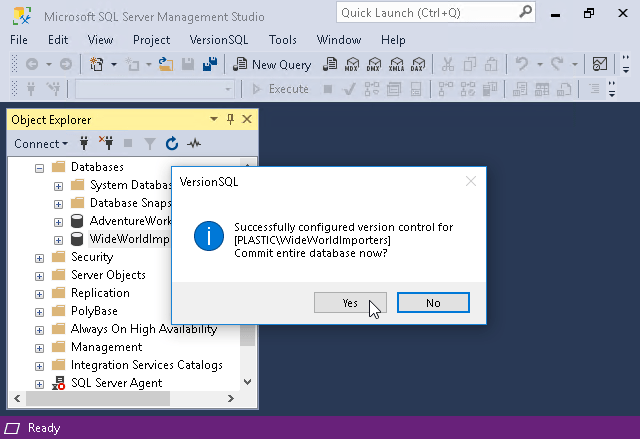The image size is (640, 439).
Task: Open the Edit menu
Action: [x=58, y=40]
